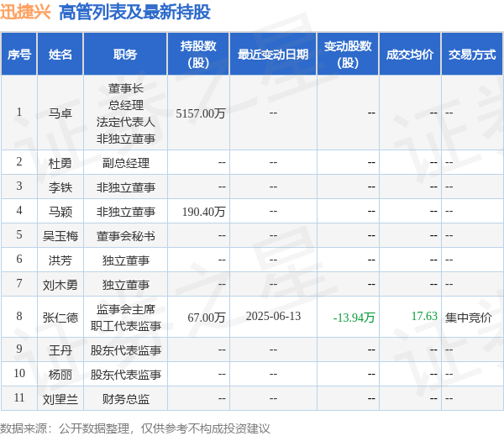Click the name 杨丽
This screenshot has width=504, height=436.
coord(60,375)
